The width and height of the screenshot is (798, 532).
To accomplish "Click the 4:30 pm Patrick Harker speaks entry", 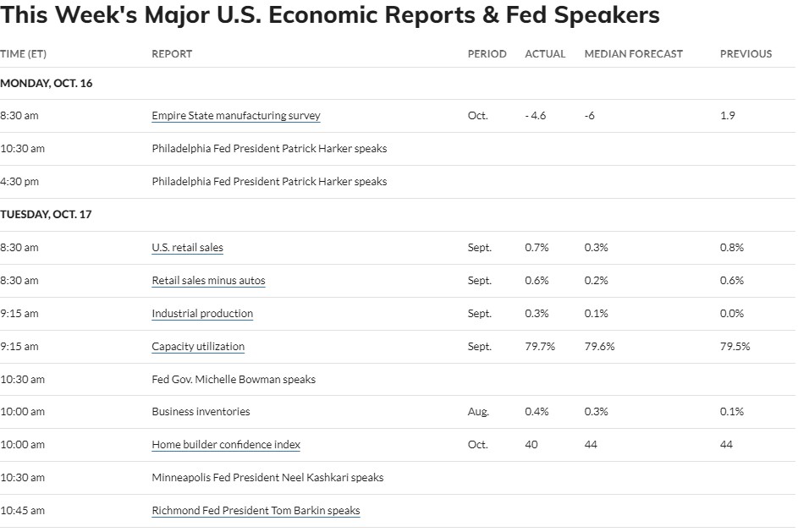I will tap(269, 182).
